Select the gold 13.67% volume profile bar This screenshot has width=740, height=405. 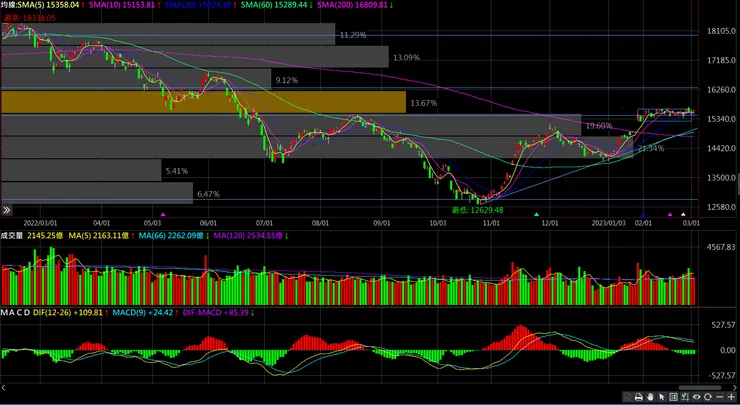click(x=203, y=102)
